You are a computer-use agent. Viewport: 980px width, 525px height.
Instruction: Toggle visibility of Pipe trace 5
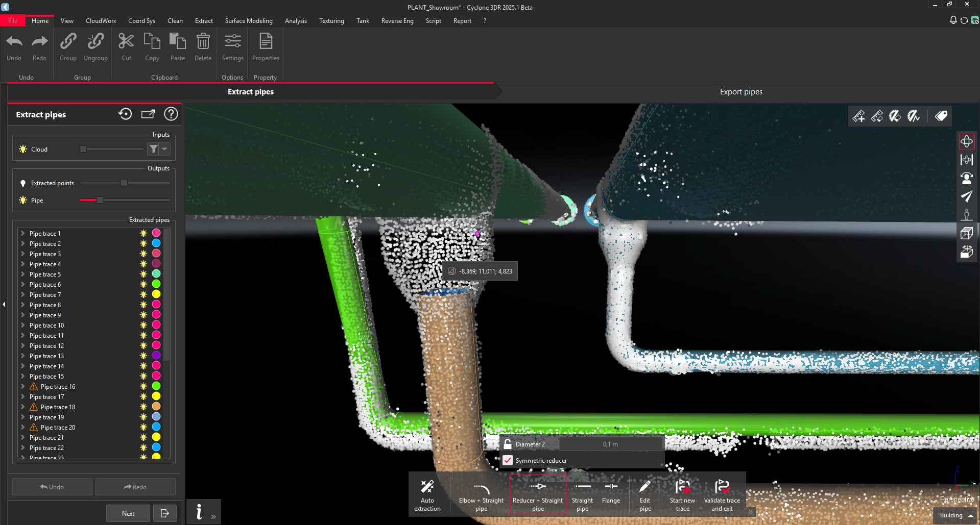coord(144,274)
